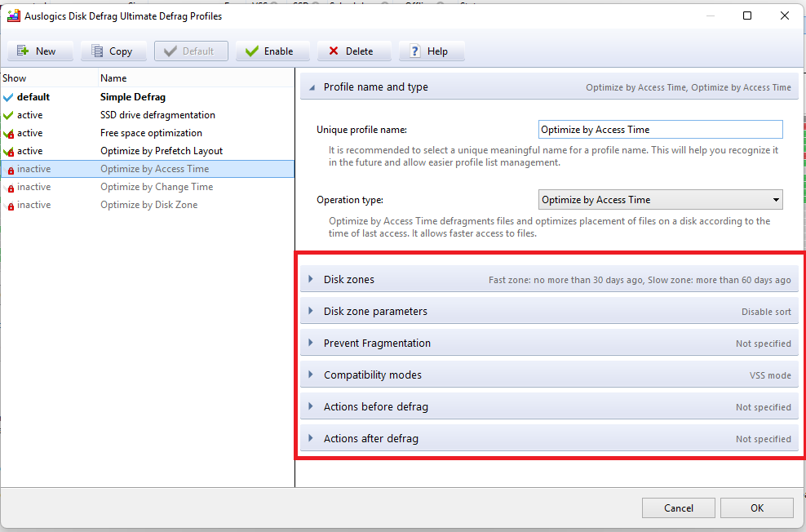This screenshot has height=532, width=806.
Task: Click lock icon of Optimize by Access Time
Action: 11,171
